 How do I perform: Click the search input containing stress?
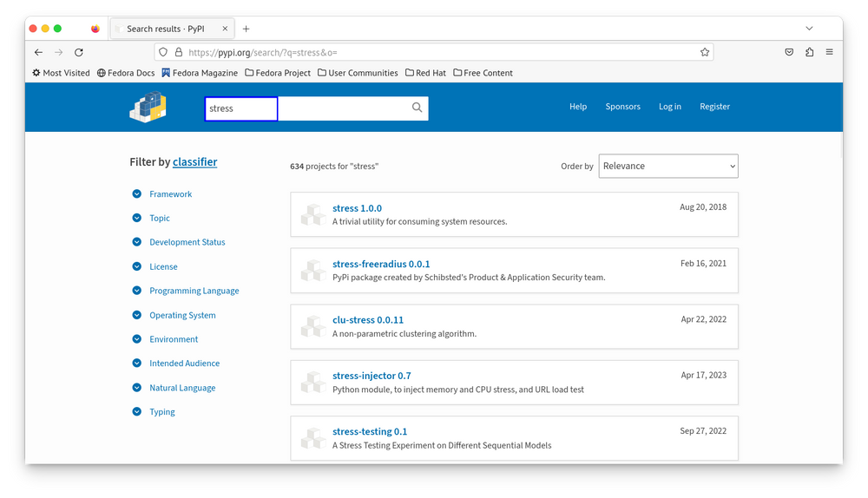241,108
